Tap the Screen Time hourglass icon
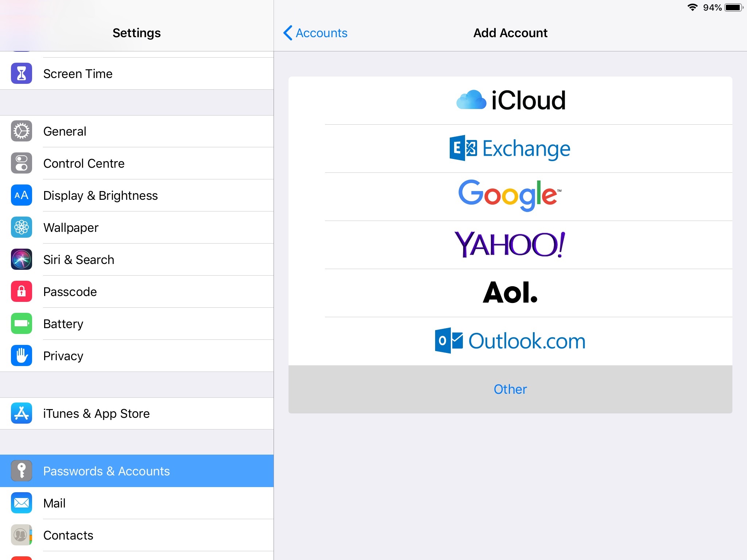 click(x=22, y=73)
